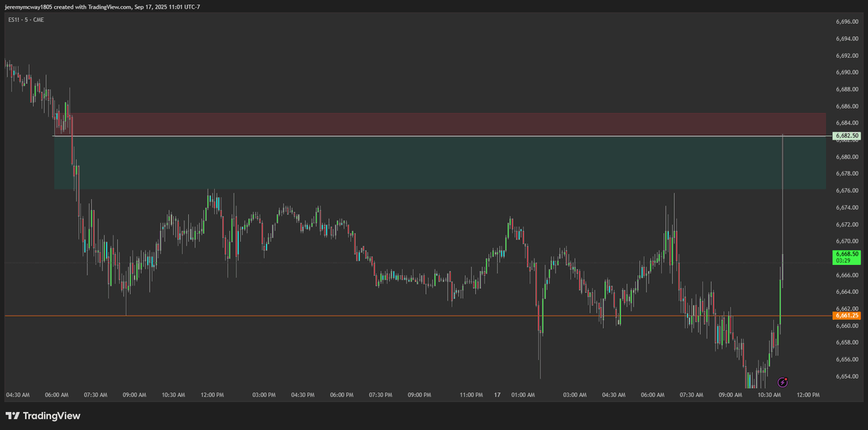Click the 6,658.00 price axis label
The height and width of the screenshot is (430, 868).
[x=846, y=342]
